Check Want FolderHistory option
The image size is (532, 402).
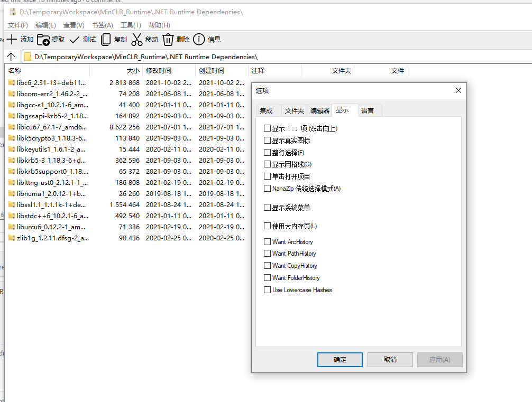[x=268, y=278]
